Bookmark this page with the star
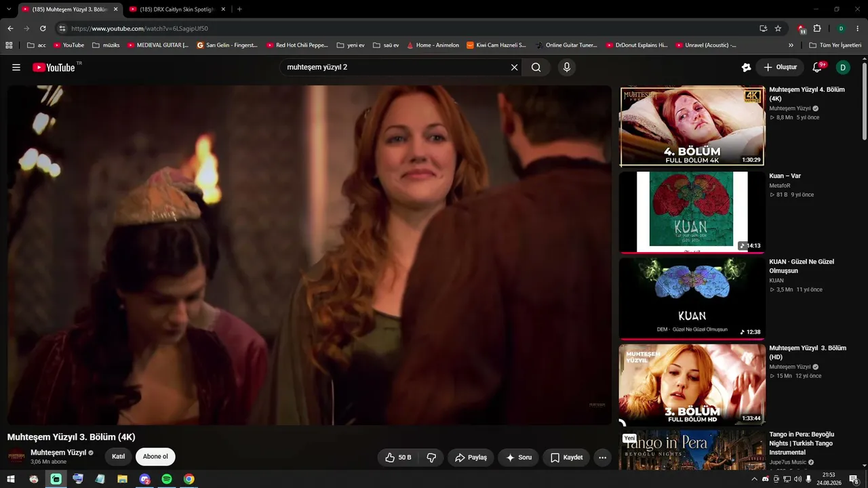868x488 pixels. pyautogui.click(x=778, y=28)
